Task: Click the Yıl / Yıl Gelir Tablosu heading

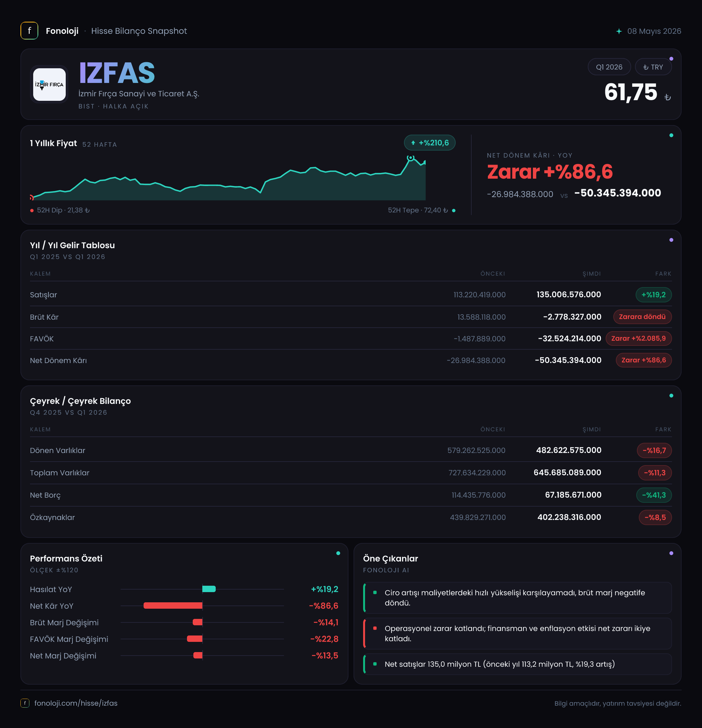Action: [72, 245]
